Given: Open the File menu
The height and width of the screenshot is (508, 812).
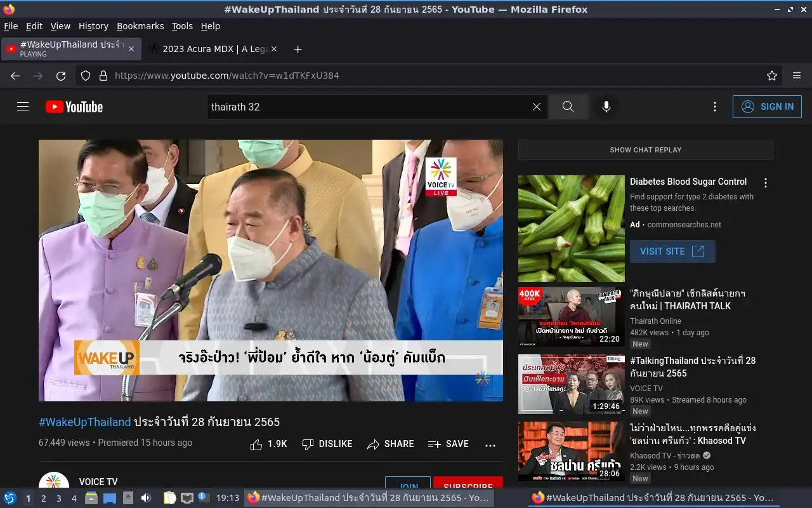Looking at the screenshot, I should (x=11, y=26).
